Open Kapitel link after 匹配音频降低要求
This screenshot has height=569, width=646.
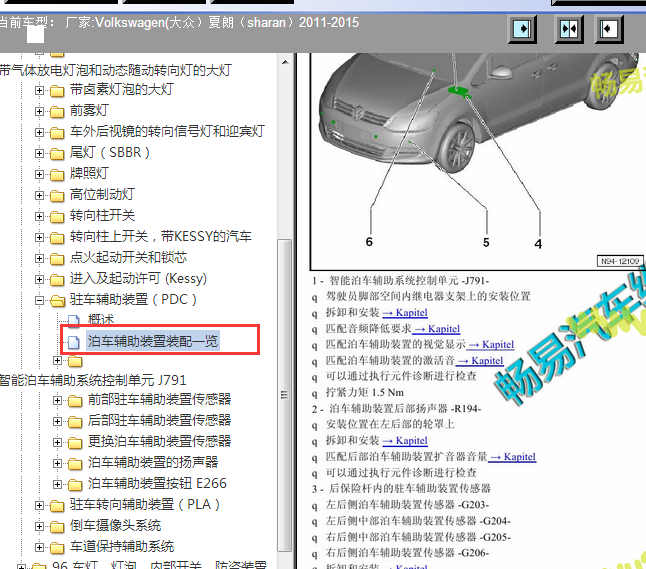tap(436, 329)
